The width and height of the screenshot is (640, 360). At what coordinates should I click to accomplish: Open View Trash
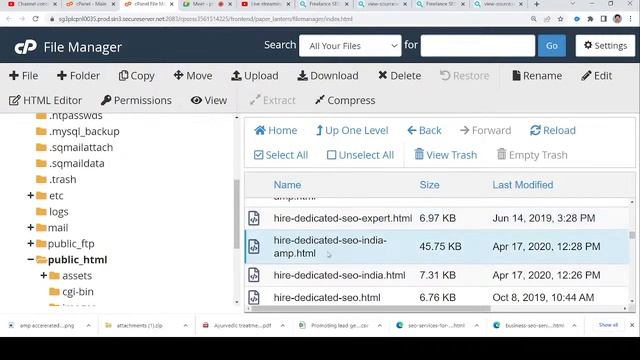click(x=446, y=155)
